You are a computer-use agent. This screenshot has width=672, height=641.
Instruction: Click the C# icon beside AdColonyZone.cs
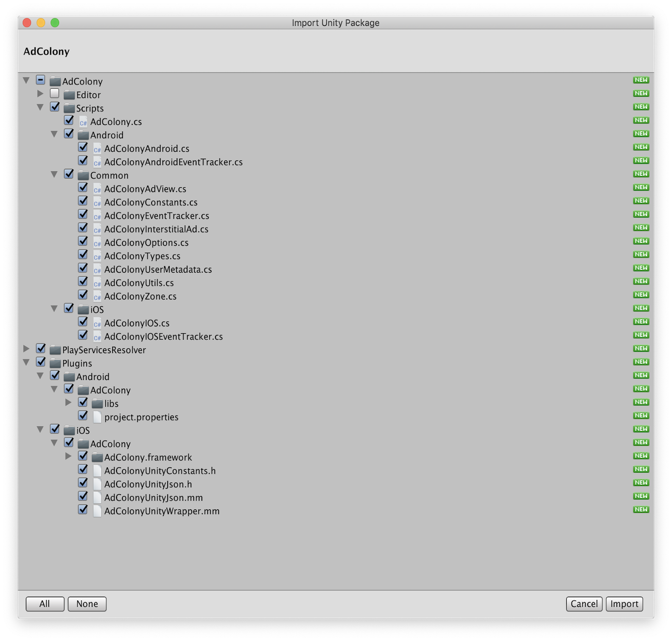pyautogui.click(x=98, y=296)
